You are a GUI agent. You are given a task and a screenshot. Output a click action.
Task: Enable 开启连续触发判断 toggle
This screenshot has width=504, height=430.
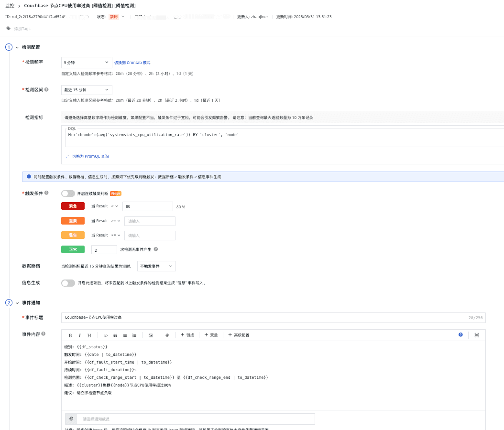point(68,193)
